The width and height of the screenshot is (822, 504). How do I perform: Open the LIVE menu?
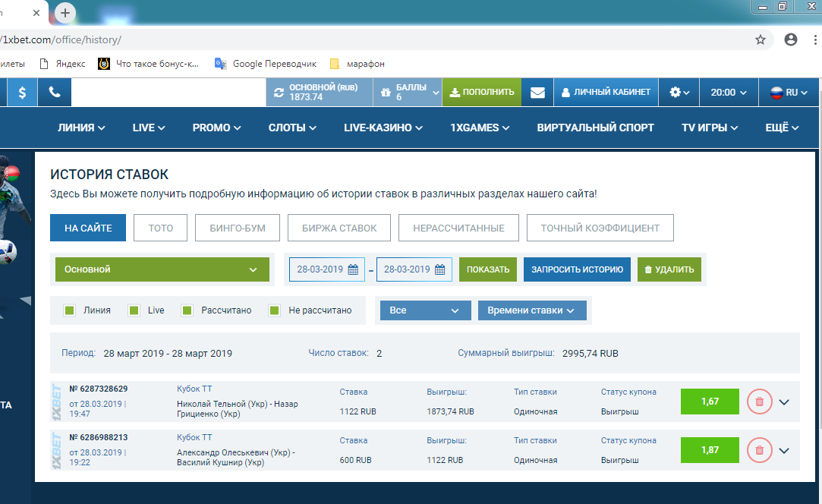pos(149,128)
